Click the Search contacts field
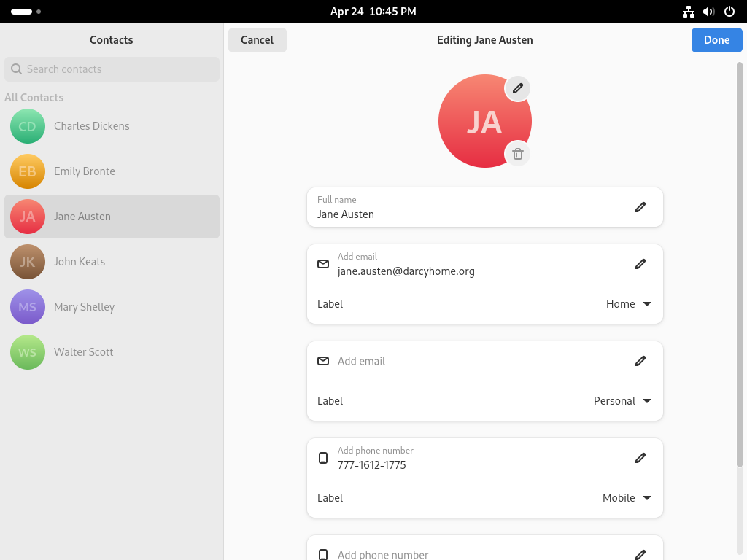This screenshot has height=560, width=747. tap(112, 69)
